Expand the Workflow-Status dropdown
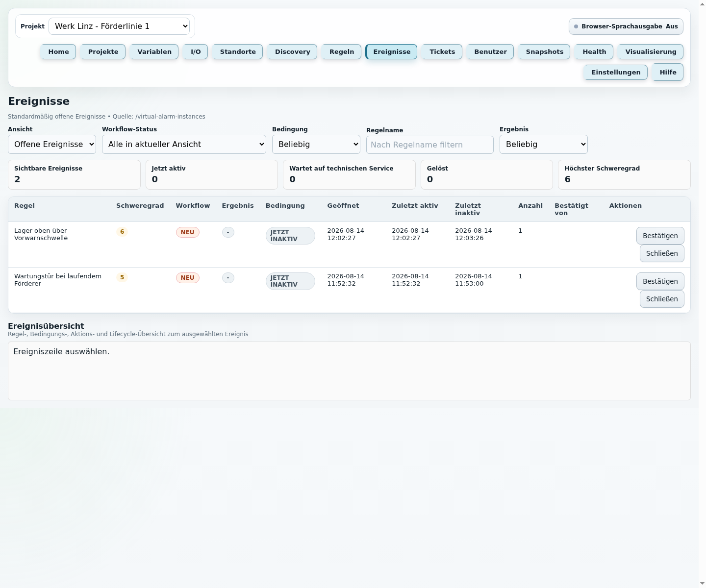 [x=184, y=145]
